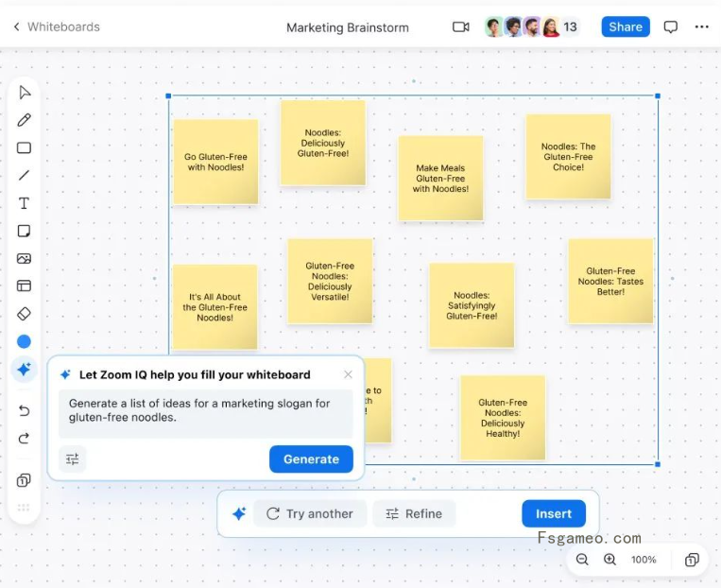
Task: Select 'Deliciously Healthy!' sticky note
Action: coord(503,418)
